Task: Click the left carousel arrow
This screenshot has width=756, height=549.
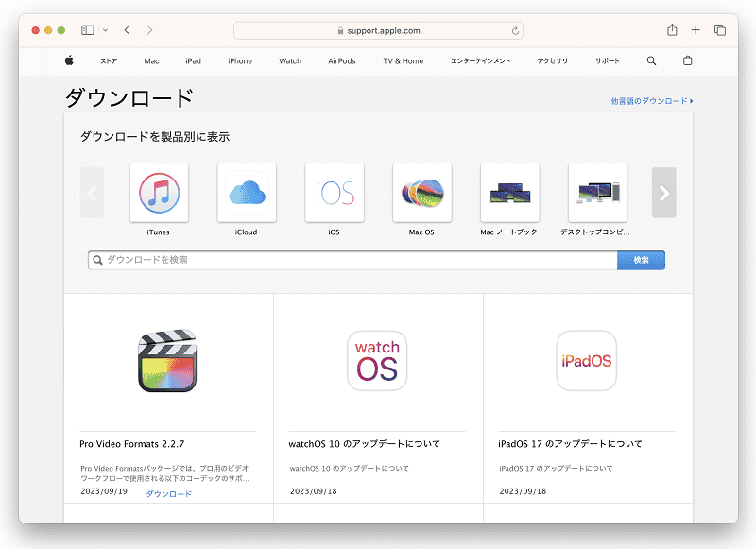Action: [x=92, y=193]
